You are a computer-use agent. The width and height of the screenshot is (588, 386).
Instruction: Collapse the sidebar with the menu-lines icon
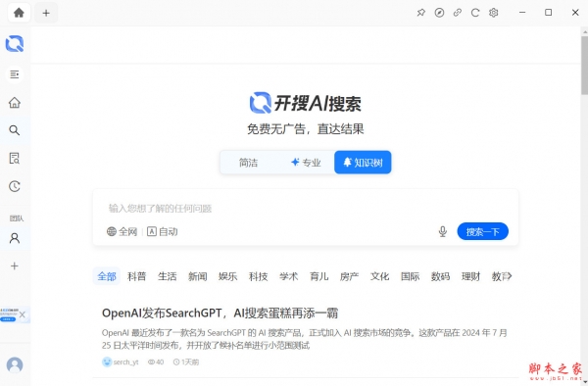coord(15,74)
